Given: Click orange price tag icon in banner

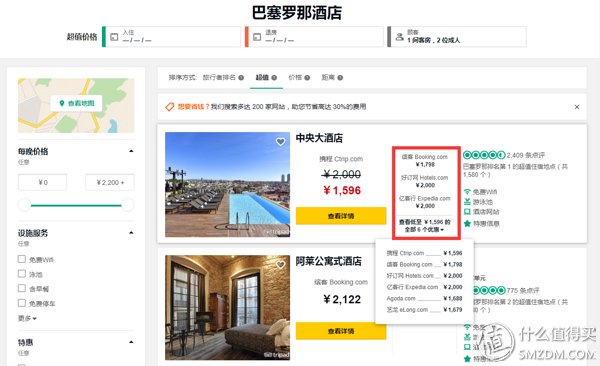Looking at the screenshot, I should tap(170, 107).
